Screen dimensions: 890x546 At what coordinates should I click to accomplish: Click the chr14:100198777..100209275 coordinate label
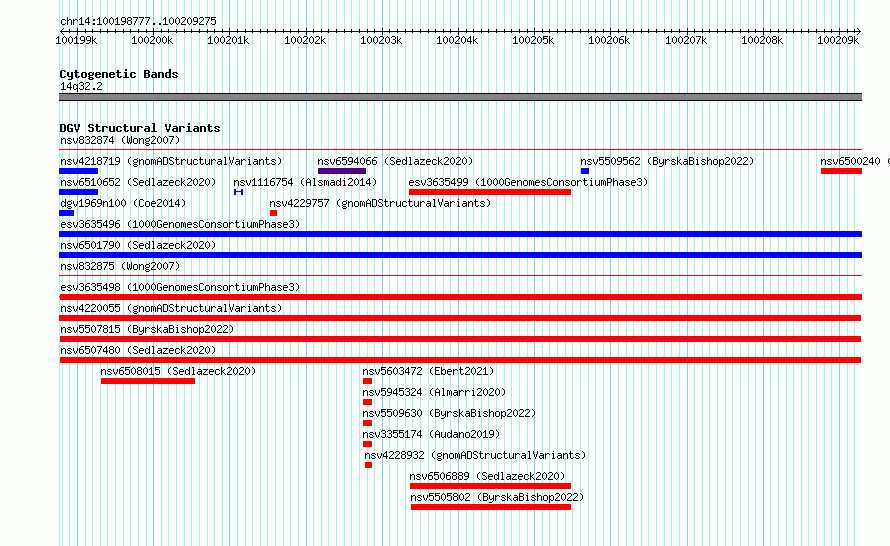tap(138, 21)
